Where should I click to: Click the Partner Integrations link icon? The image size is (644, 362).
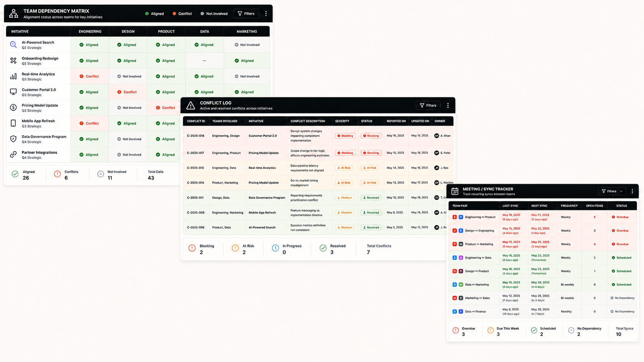coord(13,155)
